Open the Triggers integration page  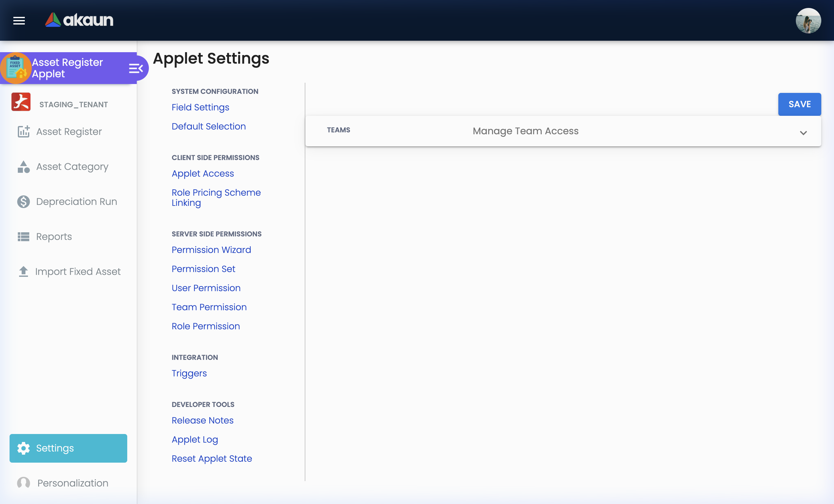(x=189, y=373)
